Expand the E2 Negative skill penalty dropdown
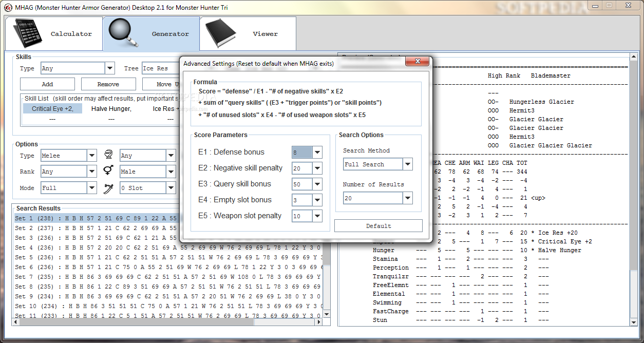644x343 pixels. coord(317,168)
